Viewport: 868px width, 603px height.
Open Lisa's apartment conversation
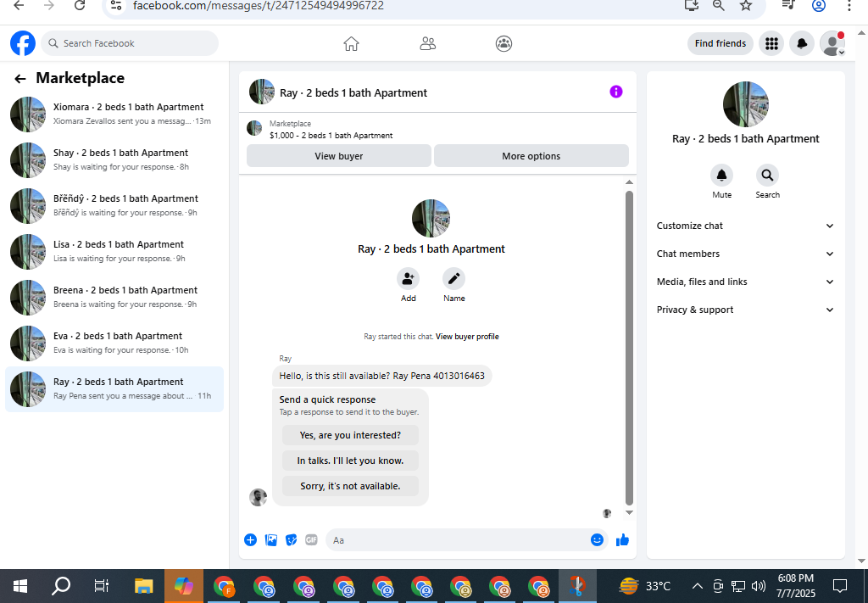(x=114, y=252)
